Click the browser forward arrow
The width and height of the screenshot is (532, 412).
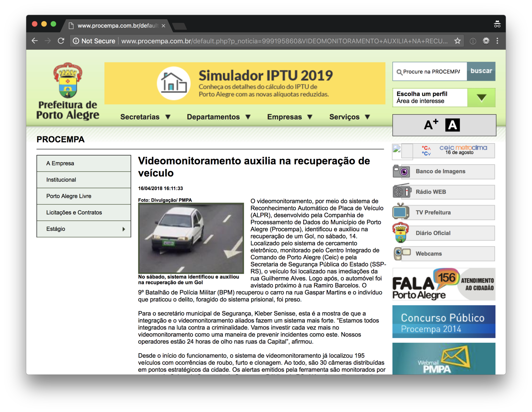[48, 41]
